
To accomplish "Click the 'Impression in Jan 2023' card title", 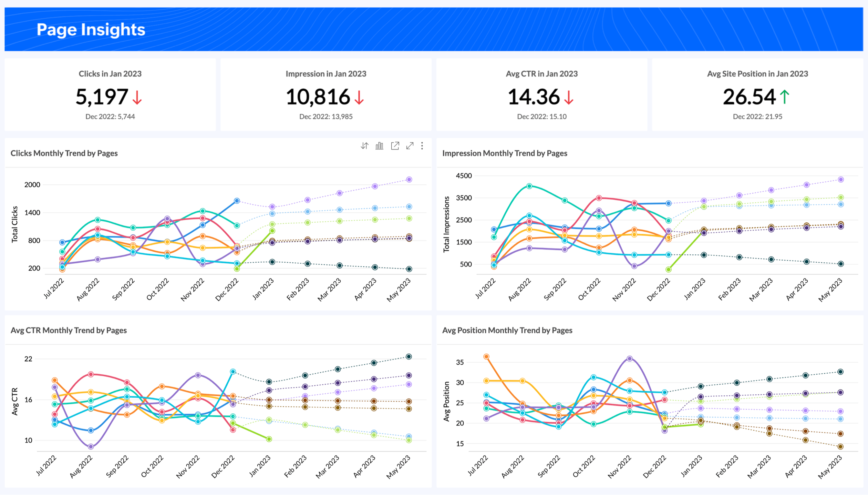I will click(x=326, y=74).
